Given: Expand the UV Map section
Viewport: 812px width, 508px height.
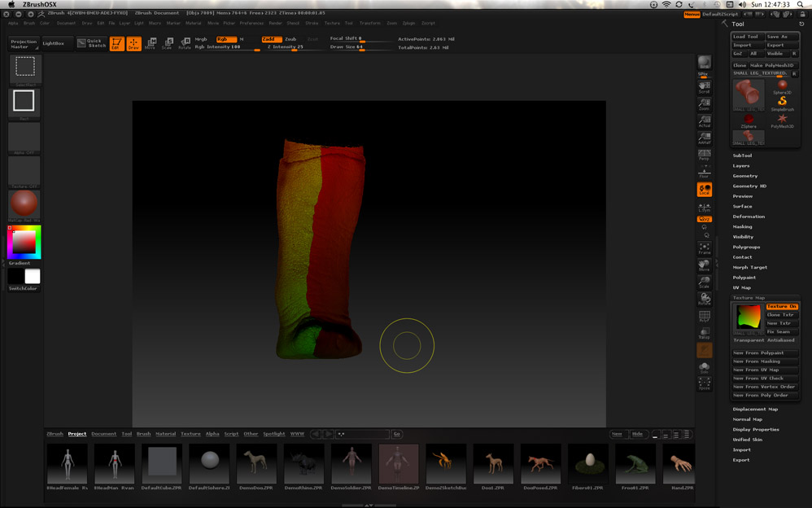Looking at the screenshot, I should 741,287.
